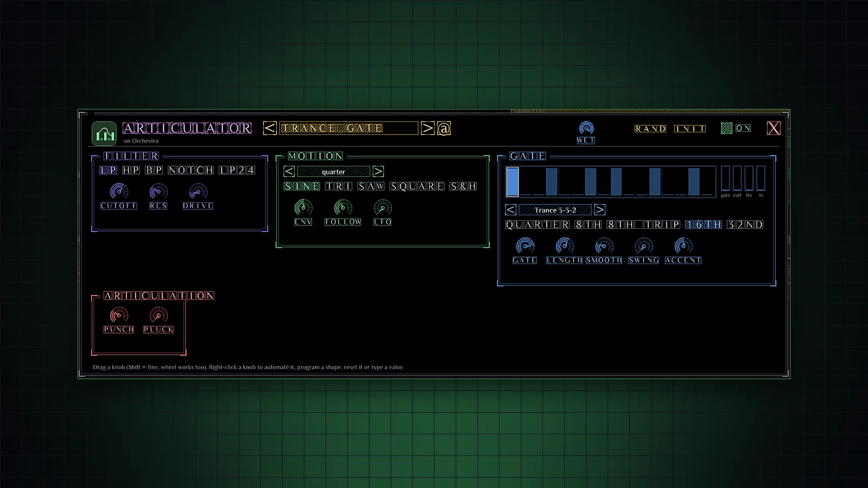Screen dimensions: 868x488
Task: Click the Trance 3-3-2 pattern name field
Action: tap(555, 210)
